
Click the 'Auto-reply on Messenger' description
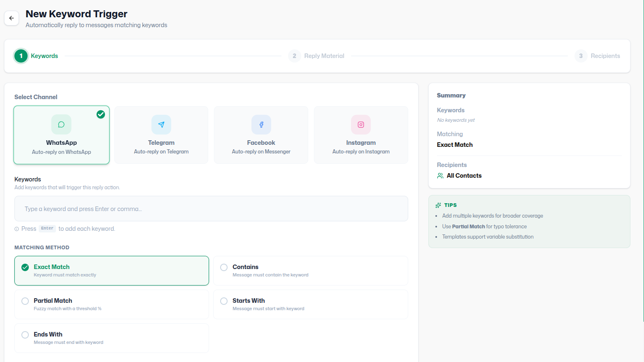pos(261,152)
